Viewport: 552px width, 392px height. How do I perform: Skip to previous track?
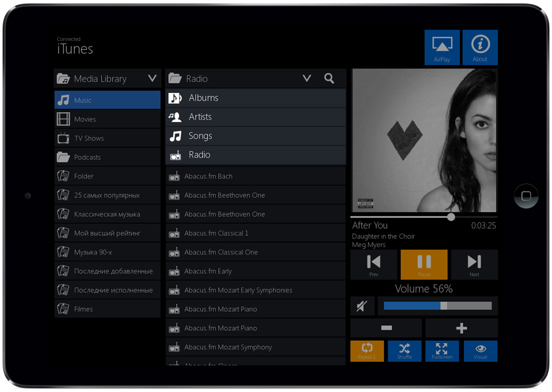374,264
